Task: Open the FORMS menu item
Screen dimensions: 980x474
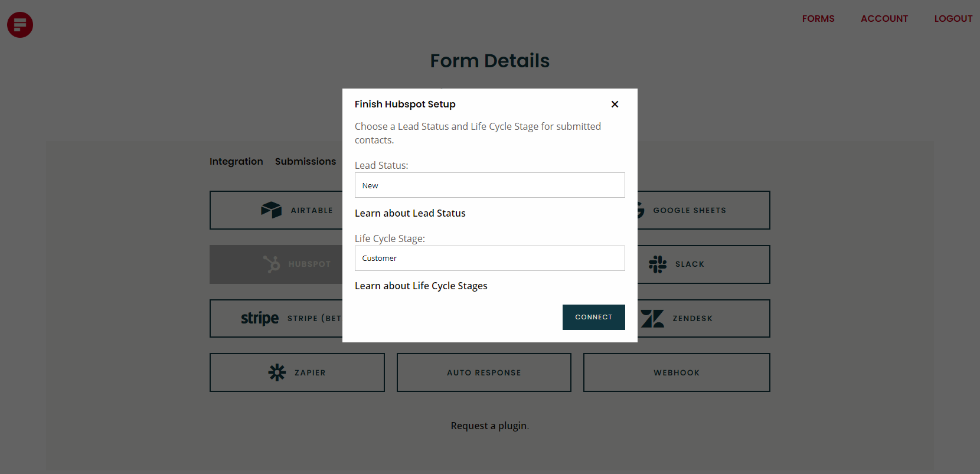Action: [x=818, y=18]
